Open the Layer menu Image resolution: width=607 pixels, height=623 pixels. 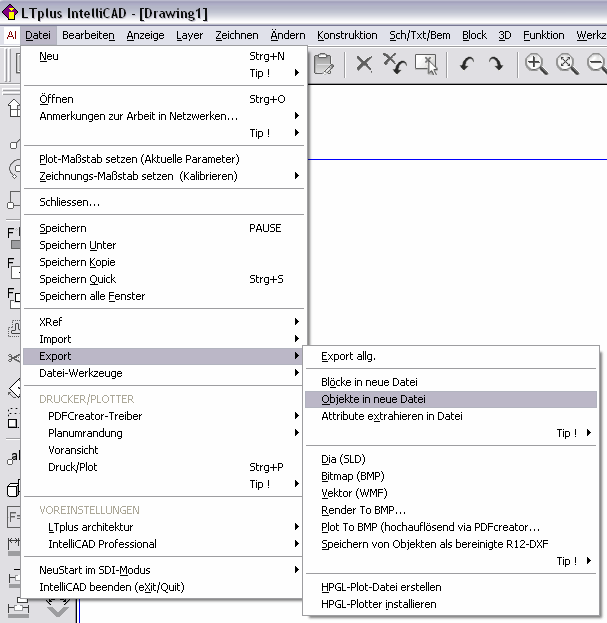(x=189, y=35)
